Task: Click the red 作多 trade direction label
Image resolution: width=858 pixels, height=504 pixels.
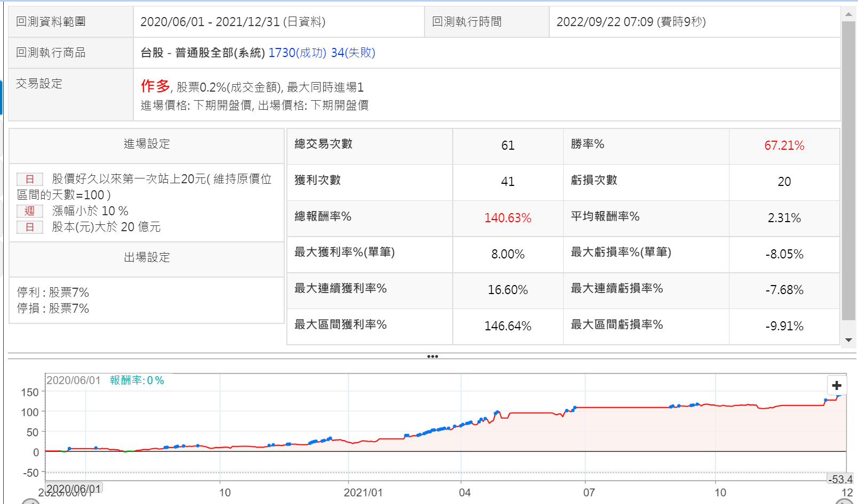Action: [155, 86]
